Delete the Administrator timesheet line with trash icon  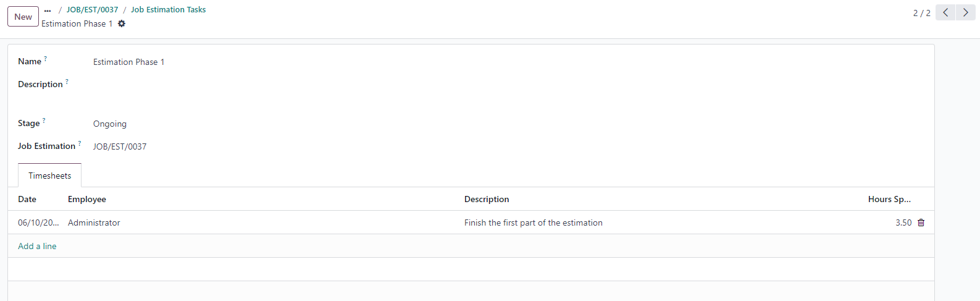tap(921, 223)
